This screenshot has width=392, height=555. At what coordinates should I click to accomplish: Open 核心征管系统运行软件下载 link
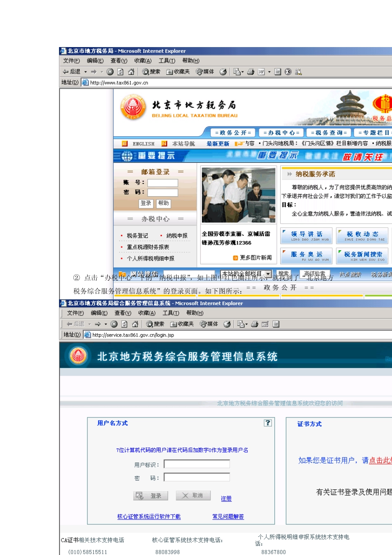149,517
